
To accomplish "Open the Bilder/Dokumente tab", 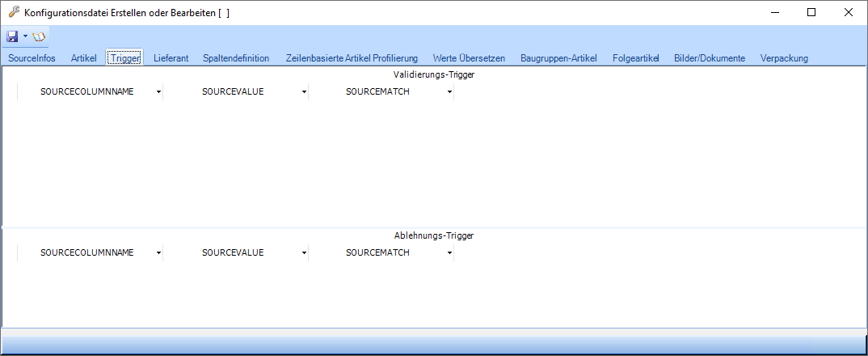I will (x=710, y=58).
